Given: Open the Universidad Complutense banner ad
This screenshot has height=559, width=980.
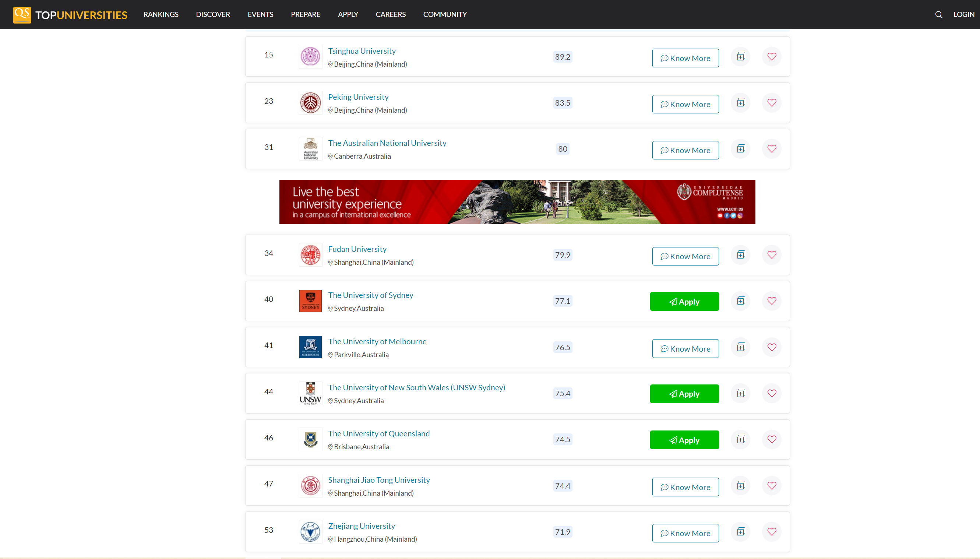Looking at the screenshot, I should [517, 202].
